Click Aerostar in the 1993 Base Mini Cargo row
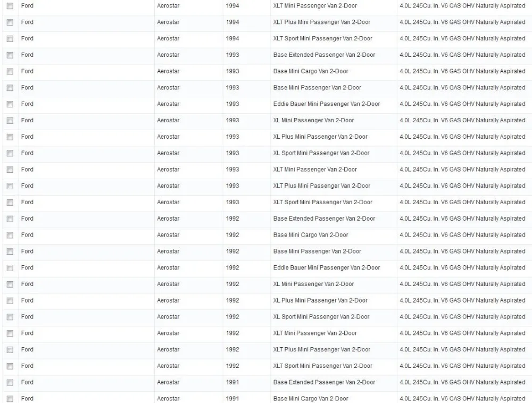 point(168,71)
